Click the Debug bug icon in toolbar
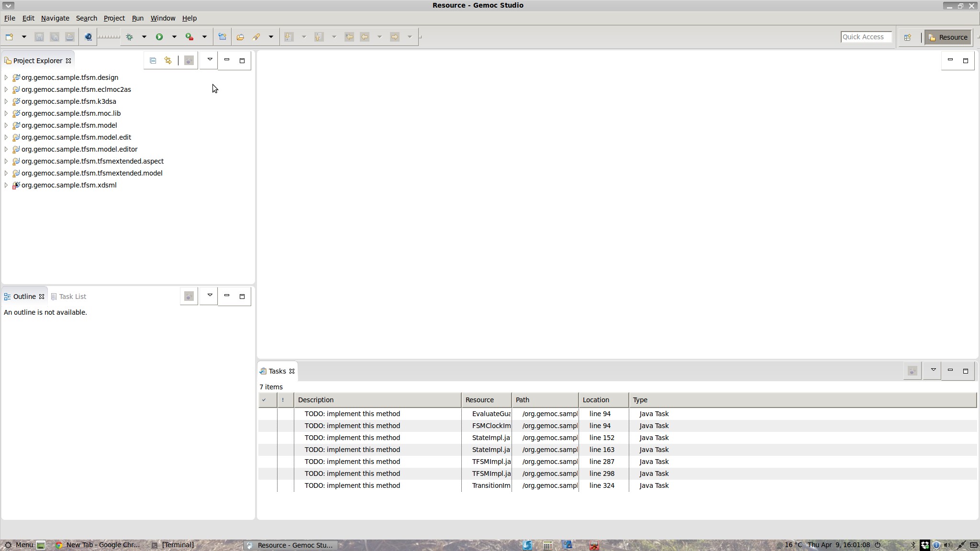Image resolution: width=980 pixels, height=551 pixels. click(x=129, y=37)
